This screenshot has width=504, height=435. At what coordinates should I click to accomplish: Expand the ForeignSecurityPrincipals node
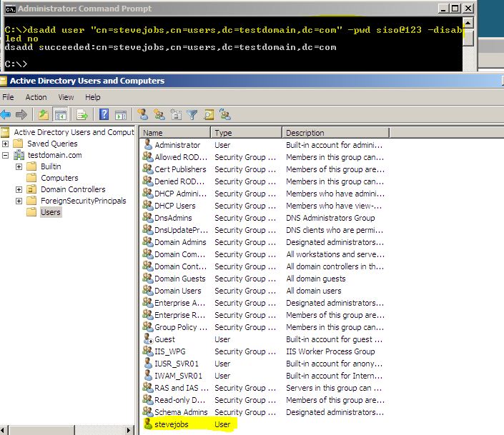(x=19, y=201)
